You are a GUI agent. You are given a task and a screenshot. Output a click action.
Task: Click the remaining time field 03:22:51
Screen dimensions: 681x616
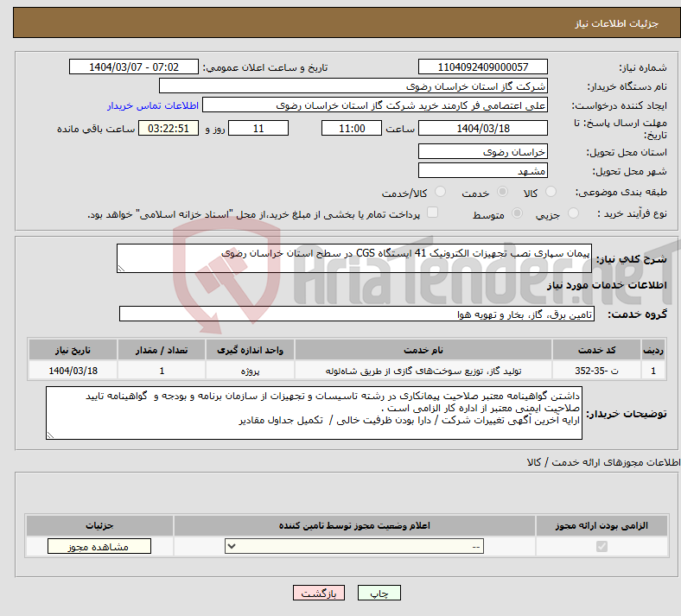169,129
